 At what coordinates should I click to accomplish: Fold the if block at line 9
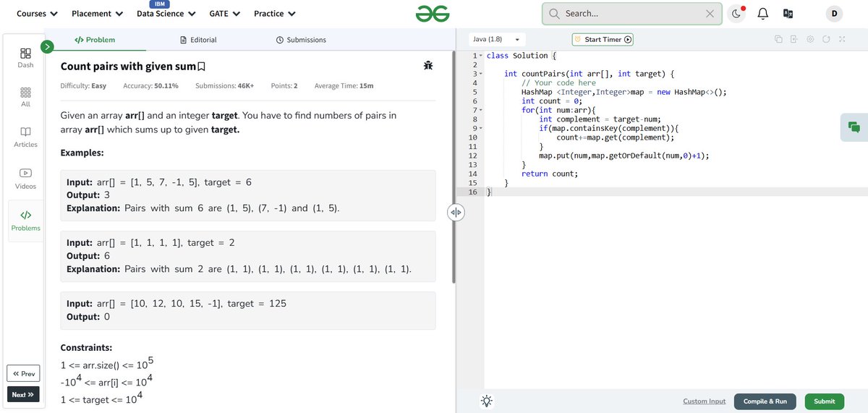[480, 128]
